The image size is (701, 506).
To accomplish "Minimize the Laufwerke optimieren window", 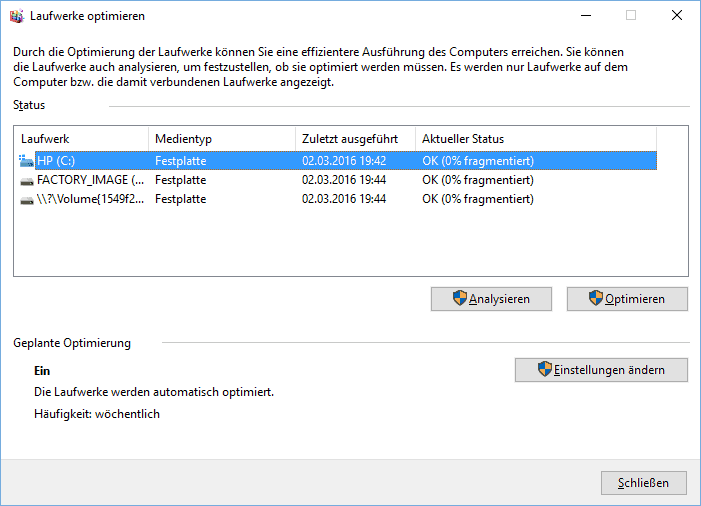I will [x=586, y=16].
